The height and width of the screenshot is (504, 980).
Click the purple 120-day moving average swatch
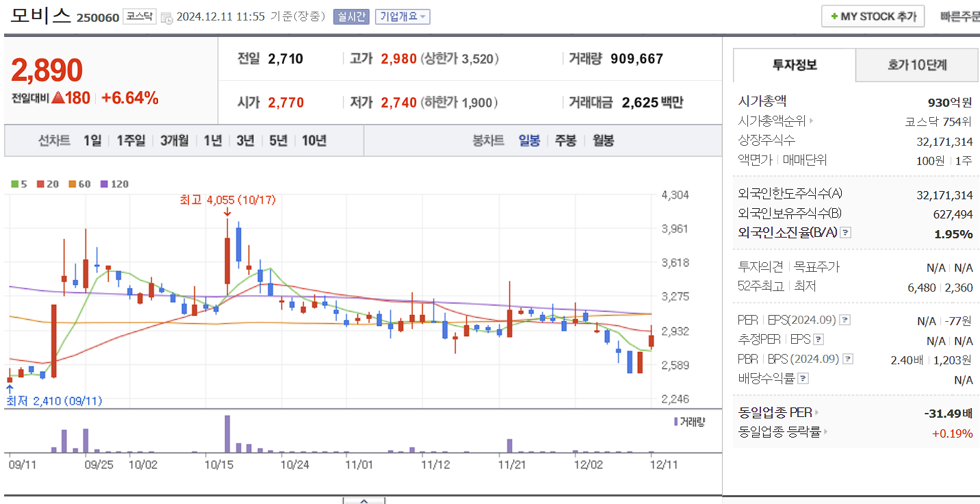point(104,184)
